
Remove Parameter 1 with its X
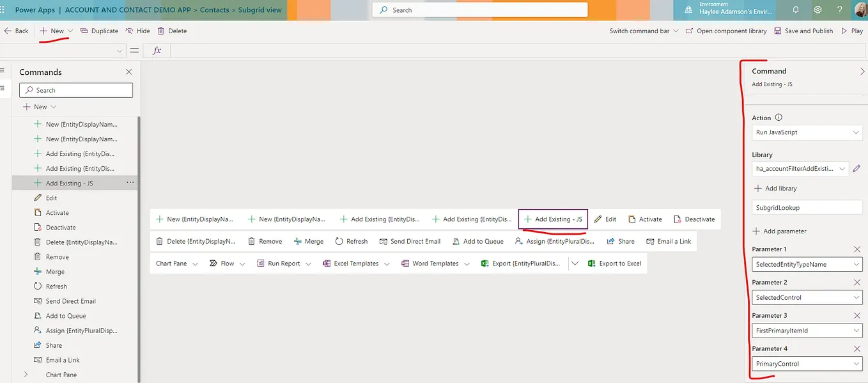pos(857,249)
